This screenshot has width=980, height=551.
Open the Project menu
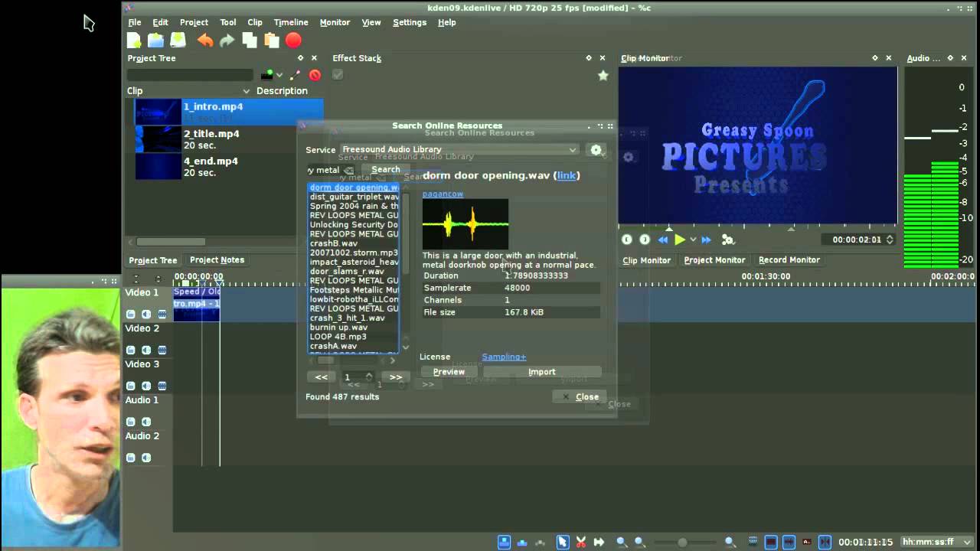point(194,22)
